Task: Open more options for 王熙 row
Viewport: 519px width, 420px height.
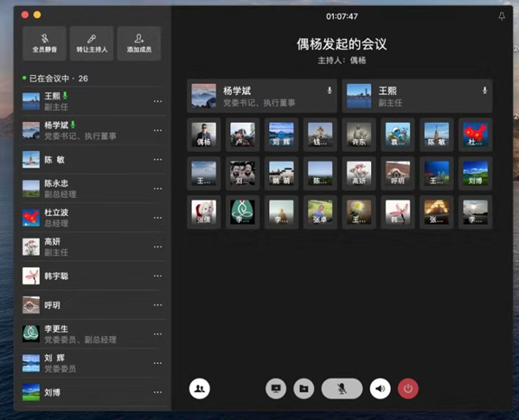Action: (x=158, y=101)
